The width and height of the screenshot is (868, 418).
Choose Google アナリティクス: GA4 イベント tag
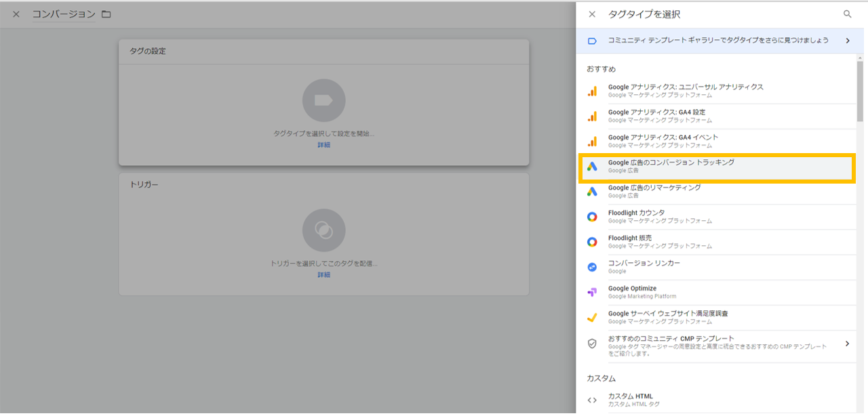[x=721, y=142]
